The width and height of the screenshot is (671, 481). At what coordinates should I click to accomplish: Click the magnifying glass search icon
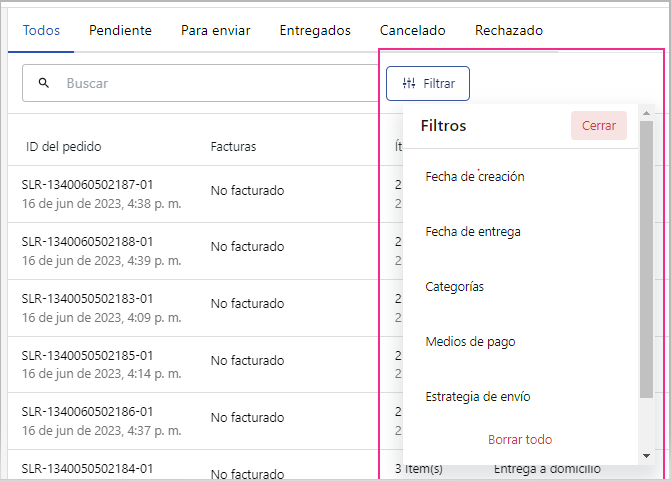[x=43, y=83]
